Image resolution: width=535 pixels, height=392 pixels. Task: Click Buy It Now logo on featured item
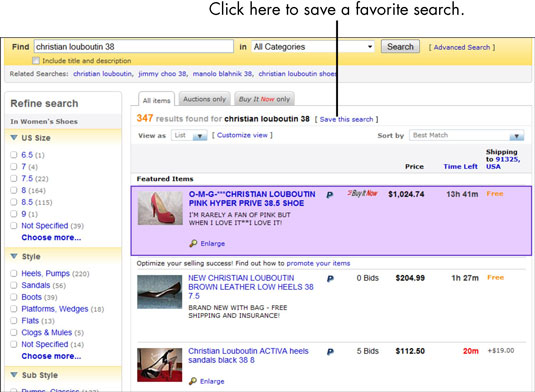click(x=362, y=193)
